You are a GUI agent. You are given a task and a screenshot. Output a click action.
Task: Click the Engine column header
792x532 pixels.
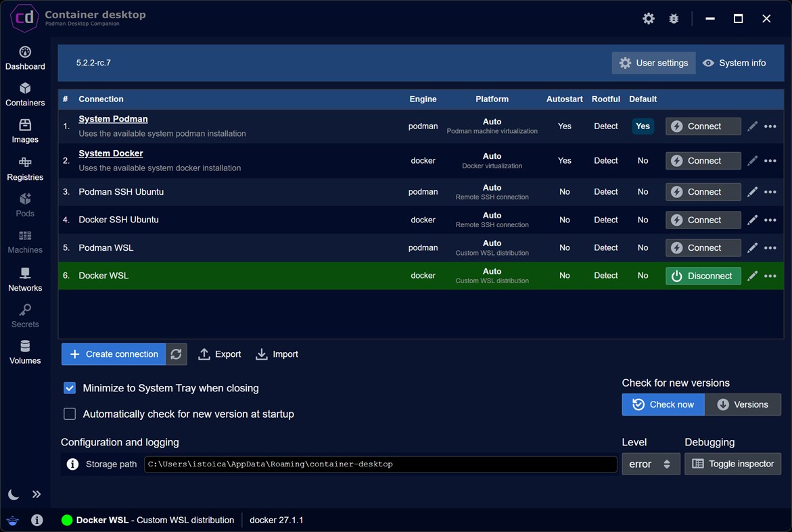coord(423,99)
